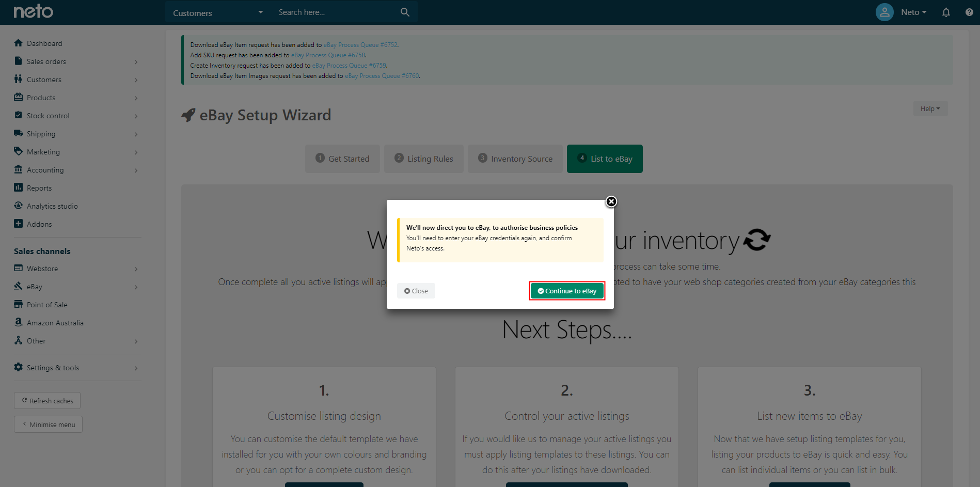This screenshot has width=980, height=487.
Task: Click the user avatar icon
Action: [x=884, y=12]
